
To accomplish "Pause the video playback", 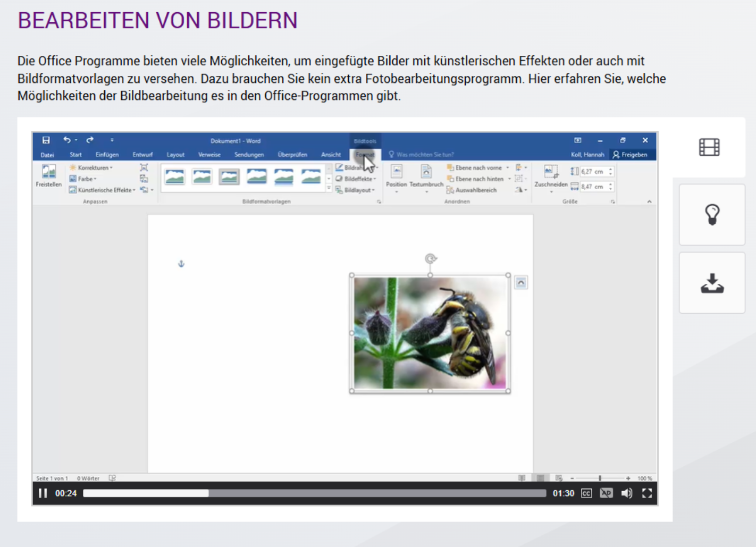I will (x=43, y=493).
